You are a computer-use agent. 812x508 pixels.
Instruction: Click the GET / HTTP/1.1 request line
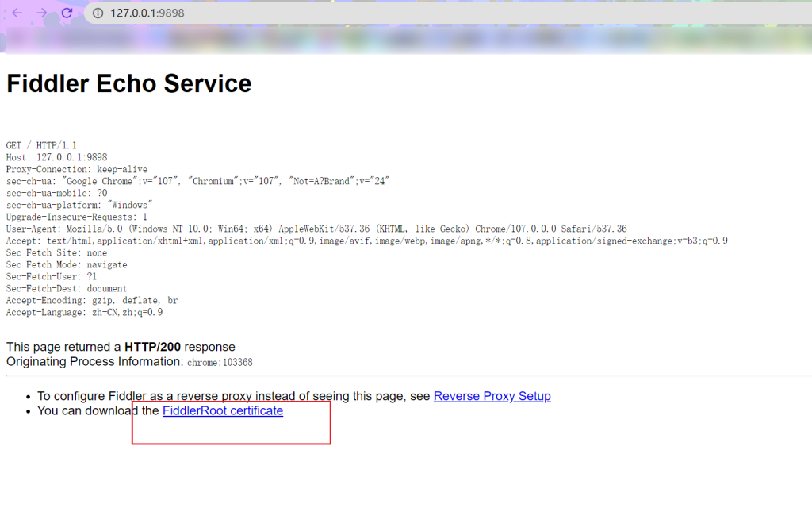click(41, 145)
